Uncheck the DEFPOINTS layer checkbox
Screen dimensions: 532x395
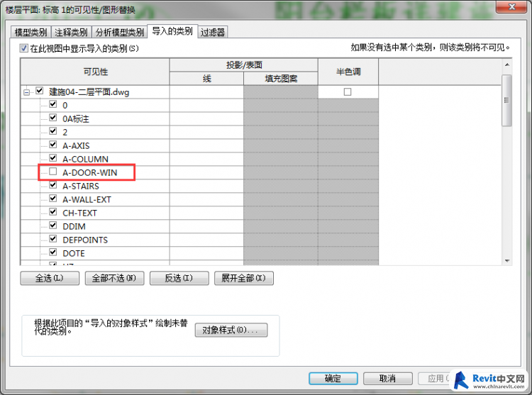pyautogui.click(x=53, y=239)
